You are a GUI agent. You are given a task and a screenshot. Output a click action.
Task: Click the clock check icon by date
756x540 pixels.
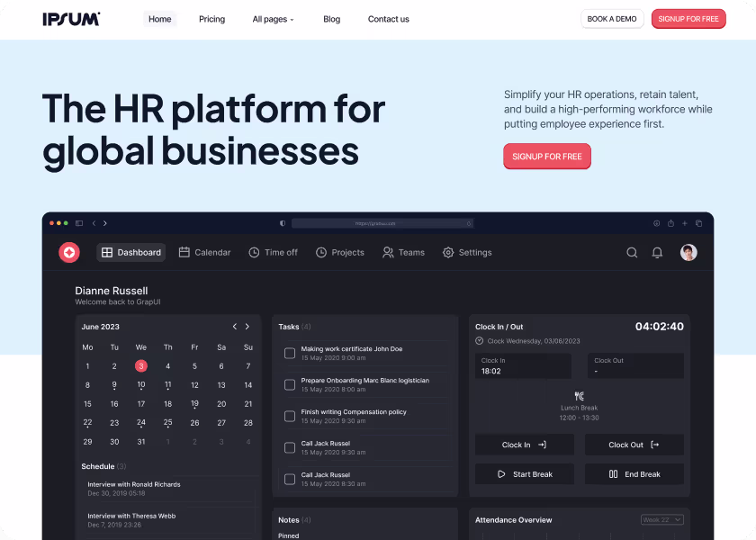479,341
